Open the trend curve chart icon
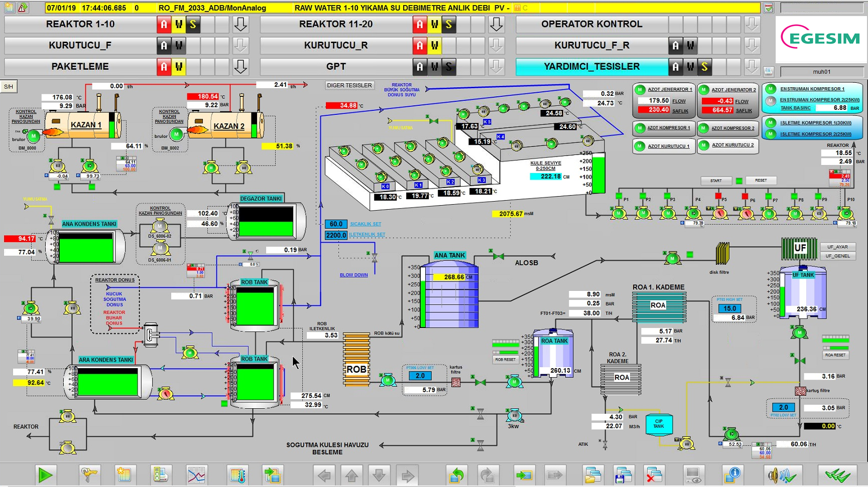 pos(196,474)
